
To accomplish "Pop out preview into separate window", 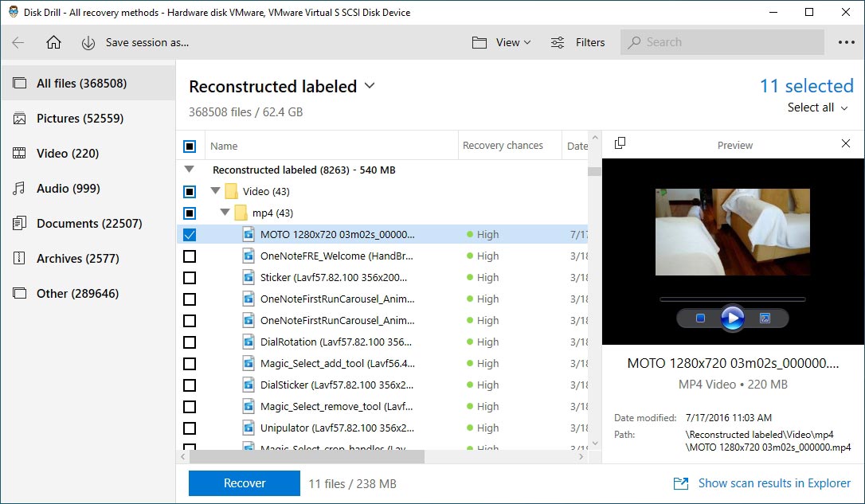I will [x=620, y=143].
